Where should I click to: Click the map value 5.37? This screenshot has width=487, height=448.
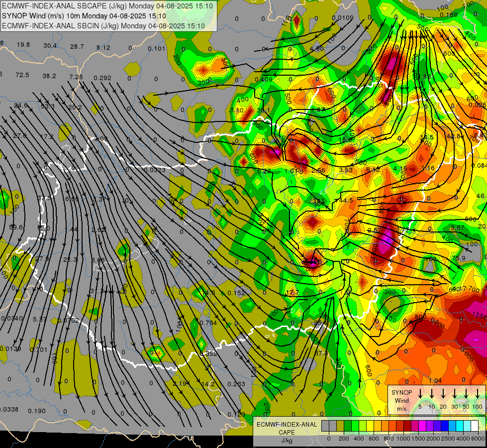point(40,319)
